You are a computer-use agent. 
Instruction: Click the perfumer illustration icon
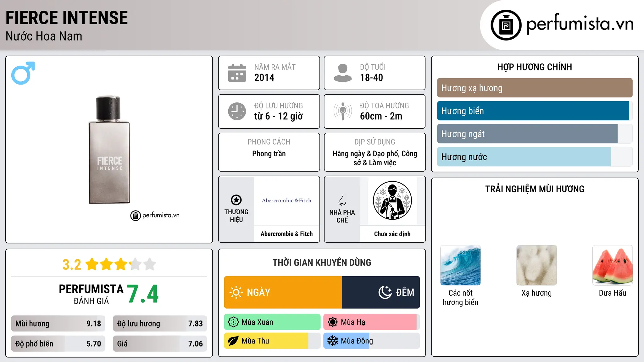(x=392, y=200)
